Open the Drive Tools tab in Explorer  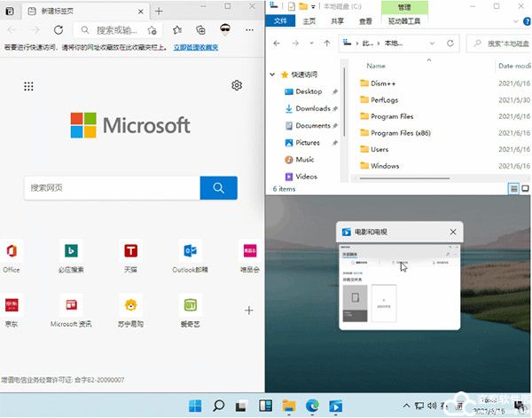coord(404,21)
